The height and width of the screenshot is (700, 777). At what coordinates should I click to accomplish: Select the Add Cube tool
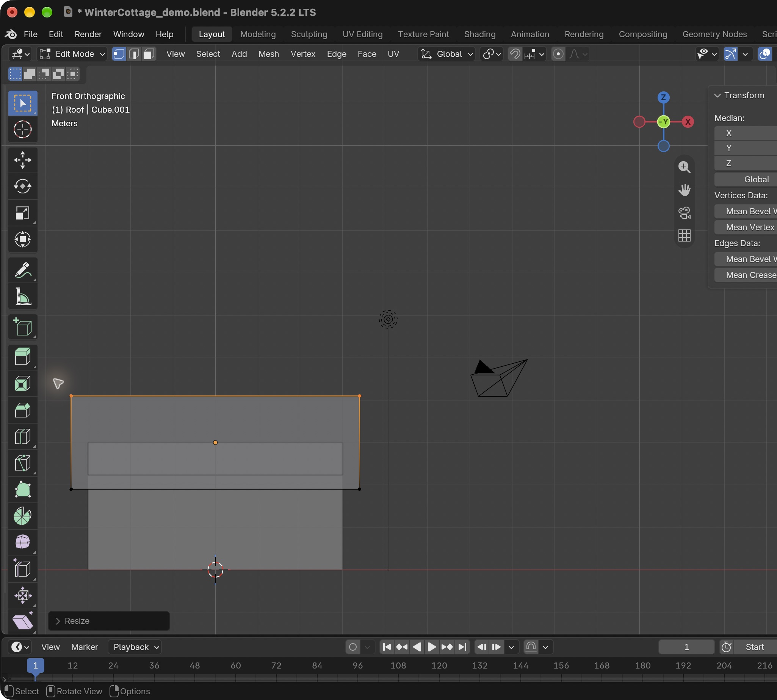pyautogui.click(x=23, y=327)
